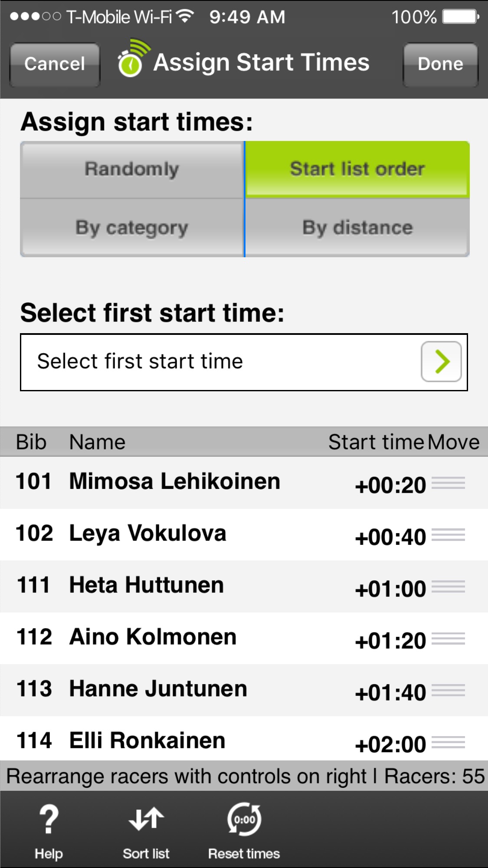The image size is (488, 868).
Task: Select racer 113 Hanne Juntunen row
Action: coord(174,689)
